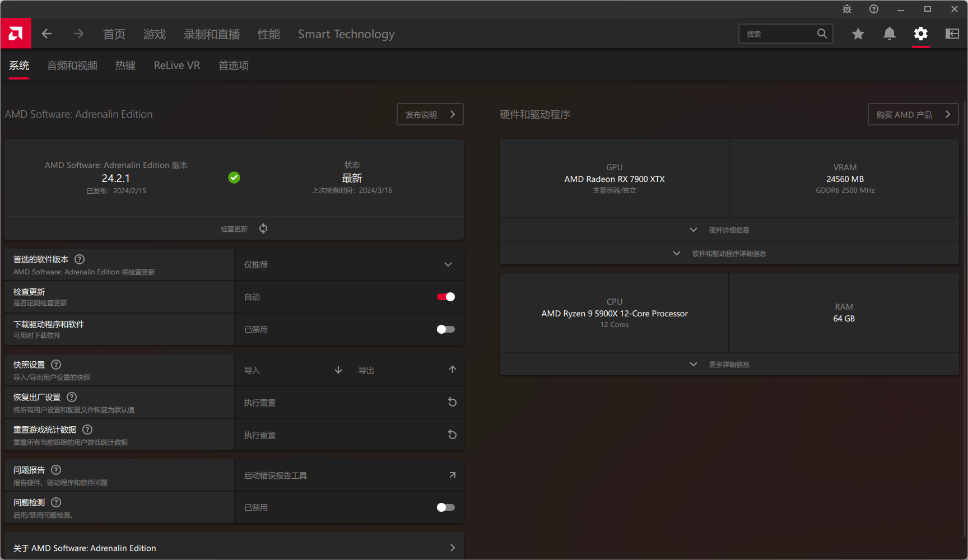Click help icon beside 恢复出厂设置
Screen dimensions: 968x560
72,397
